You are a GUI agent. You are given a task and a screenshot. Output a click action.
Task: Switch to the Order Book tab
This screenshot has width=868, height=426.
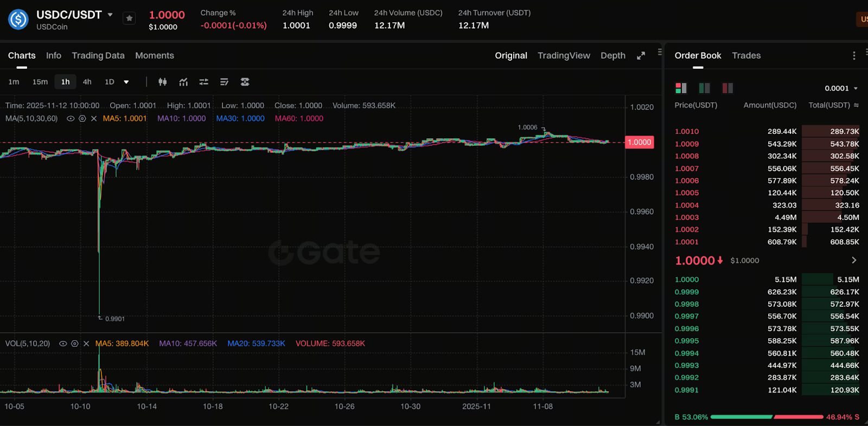click(698, 55)
